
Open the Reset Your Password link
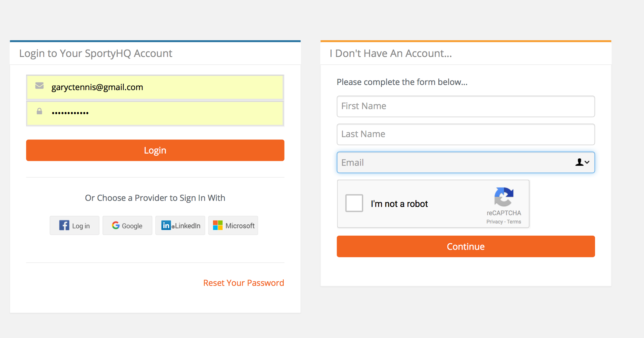click(243, 283)
